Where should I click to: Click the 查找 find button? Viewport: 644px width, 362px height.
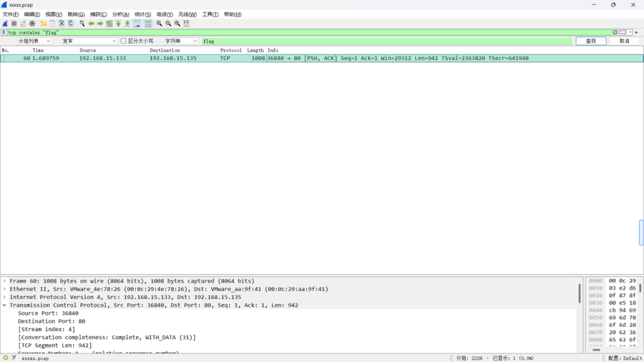click(x=591, y=41)
